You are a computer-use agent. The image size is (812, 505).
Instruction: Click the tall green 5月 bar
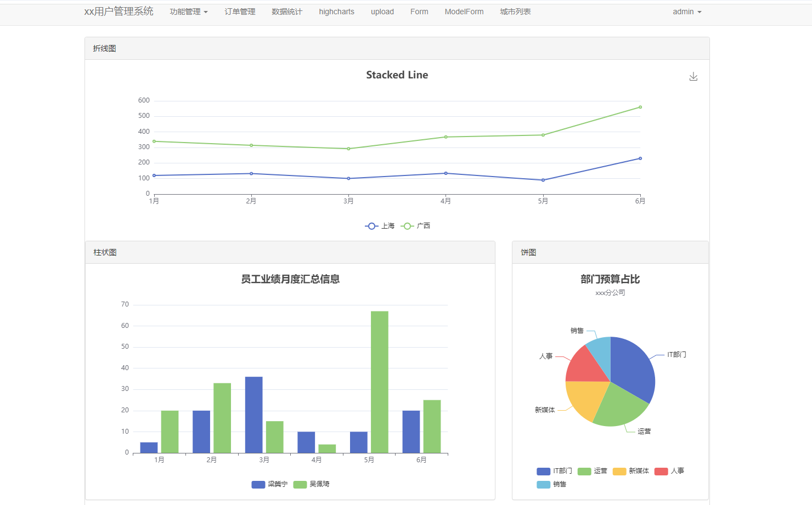coord(380,382)
